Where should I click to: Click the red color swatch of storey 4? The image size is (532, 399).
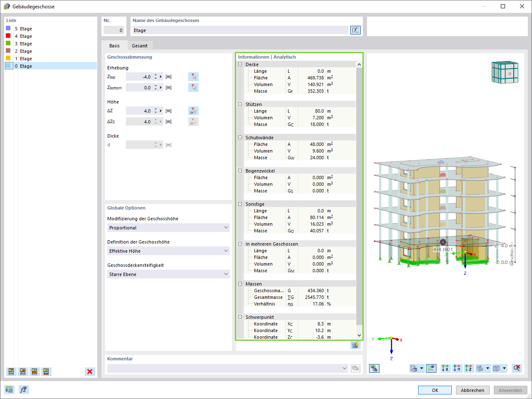pyautogui.click(x=8, y=36)
